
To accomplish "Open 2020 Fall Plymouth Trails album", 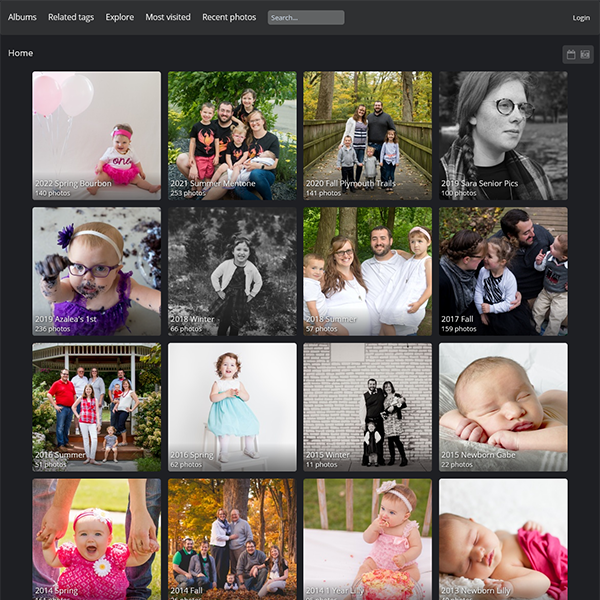I will click(x=368, y=135).
